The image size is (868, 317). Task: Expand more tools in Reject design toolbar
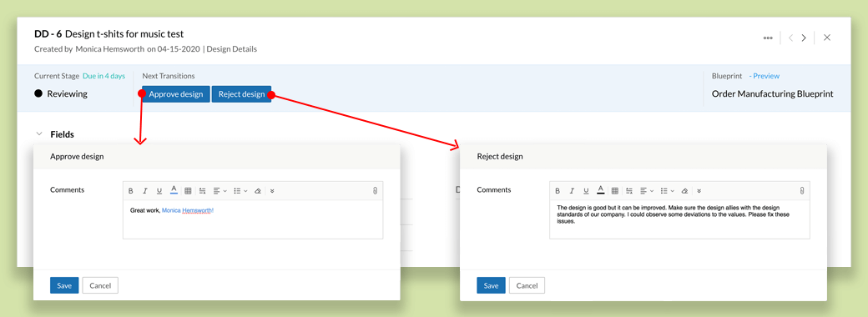click(x=699, y=191)
